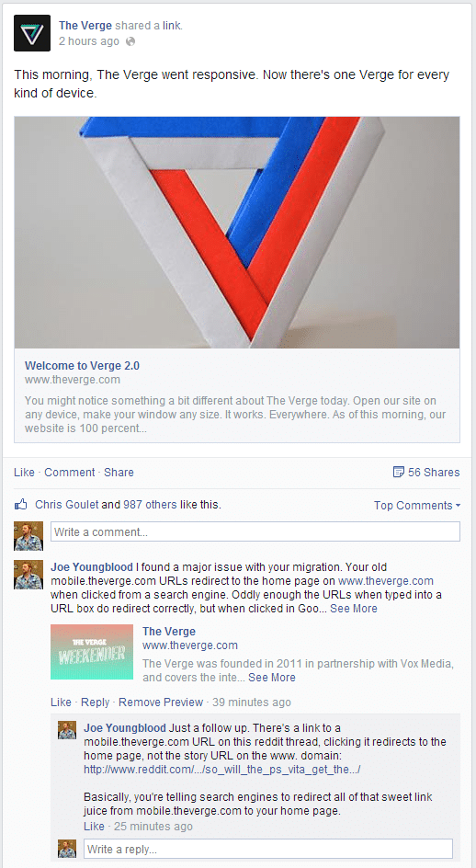Click the avatar beside Write a reply
476x868 pixels.
tap(67, 849)
